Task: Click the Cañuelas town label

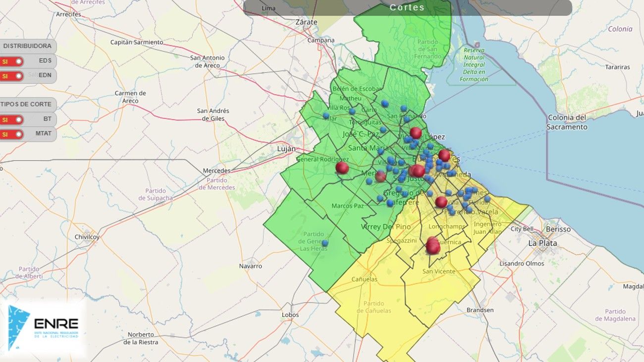Action: 364,279
